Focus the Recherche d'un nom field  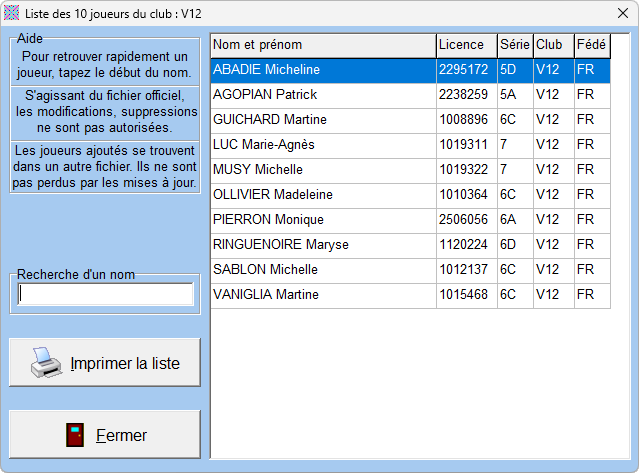tap(106, 294)
